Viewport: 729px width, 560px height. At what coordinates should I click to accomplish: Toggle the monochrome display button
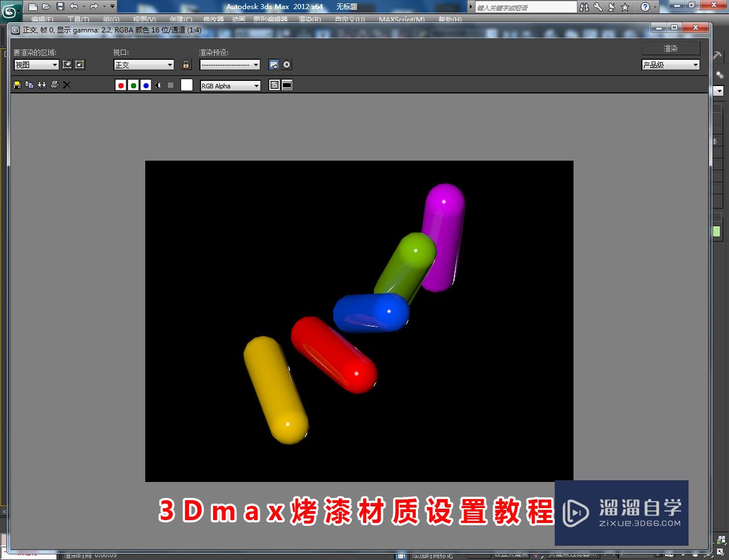click(170, 85)
